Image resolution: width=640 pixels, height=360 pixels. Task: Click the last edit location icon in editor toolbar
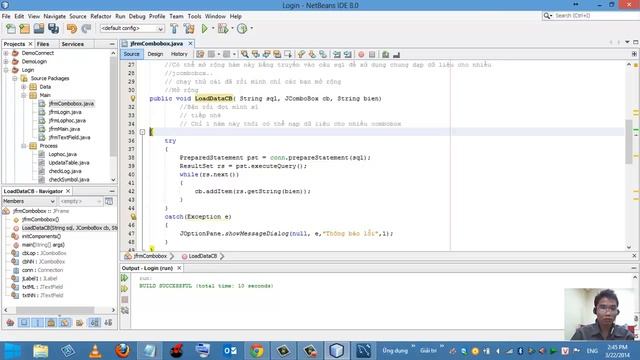[x=200, y=54]
